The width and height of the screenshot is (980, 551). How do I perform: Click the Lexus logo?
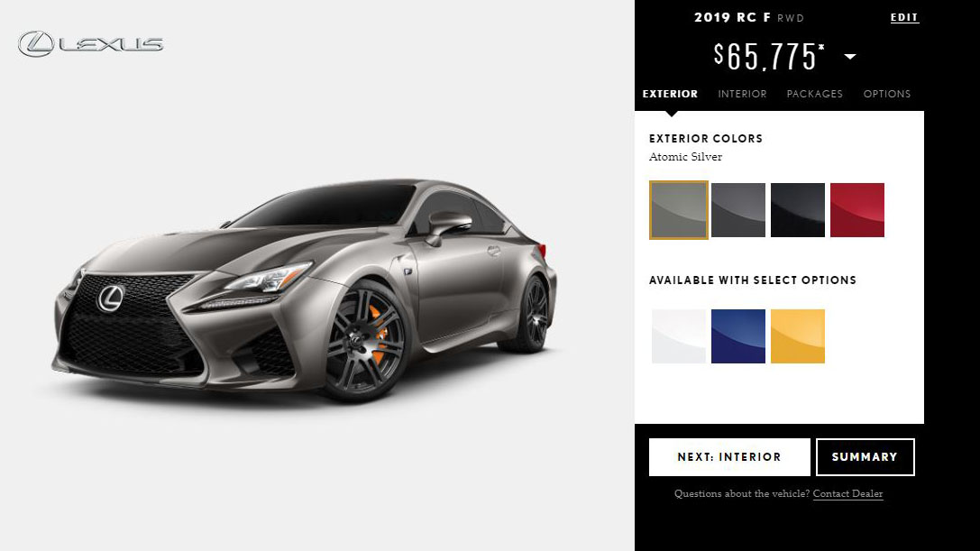tap(91, 44)
